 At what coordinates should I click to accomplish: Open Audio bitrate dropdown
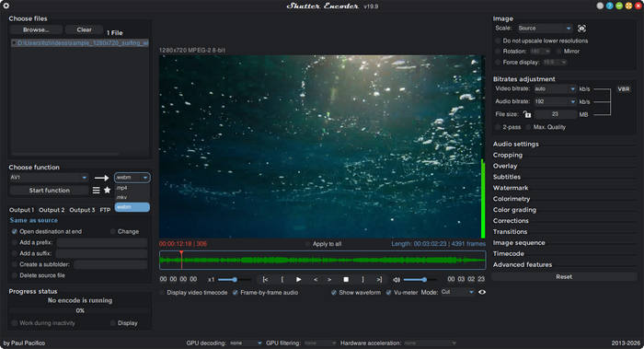(555, 101)
